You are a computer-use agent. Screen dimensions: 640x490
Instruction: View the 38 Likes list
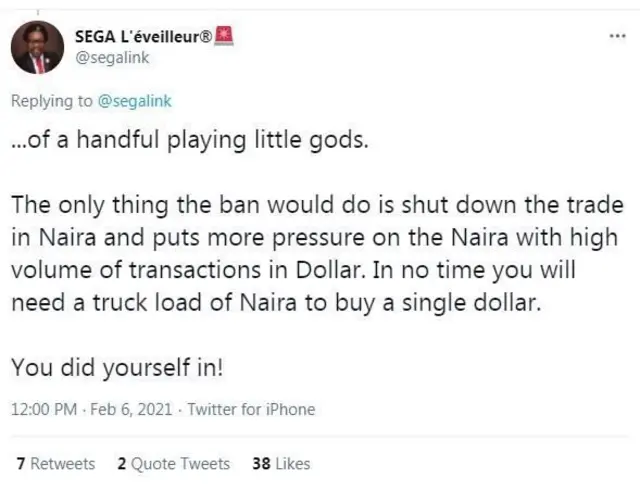point(281,464)
